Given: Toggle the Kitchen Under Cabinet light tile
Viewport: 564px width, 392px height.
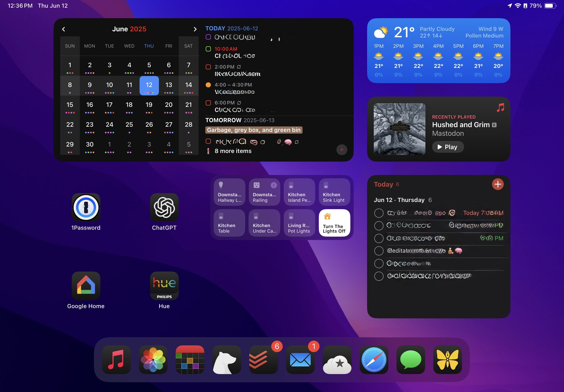Looking at the screenshot, I should tap(264, 223).
